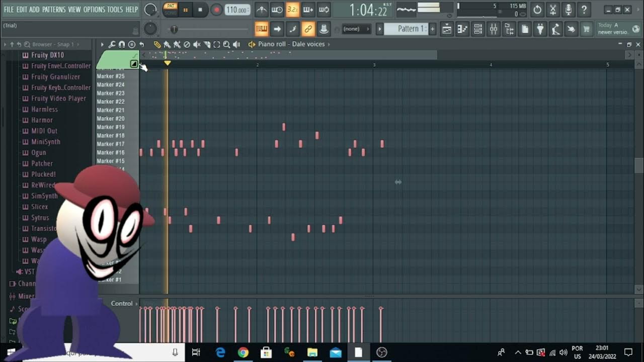Toggle the metronome button
Viewport: 644px width, 362px height.
(262, 10)
